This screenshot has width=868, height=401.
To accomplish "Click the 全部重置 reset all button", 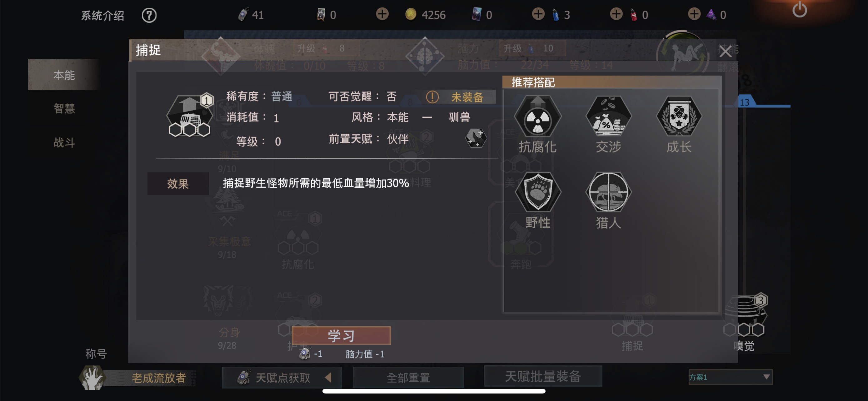I will coord(408,378).
